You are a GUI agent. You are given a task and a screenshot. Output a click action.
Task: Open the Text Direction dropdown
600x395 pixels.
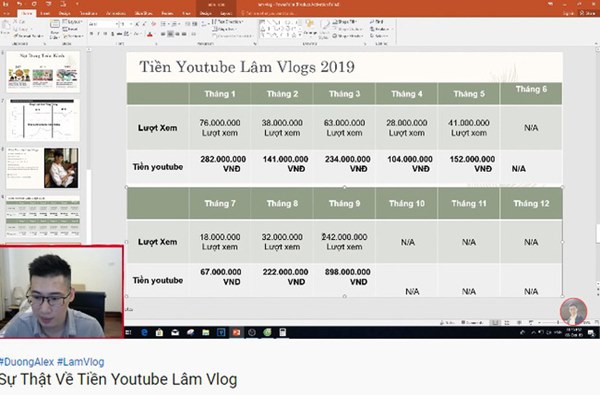[228, 22]
